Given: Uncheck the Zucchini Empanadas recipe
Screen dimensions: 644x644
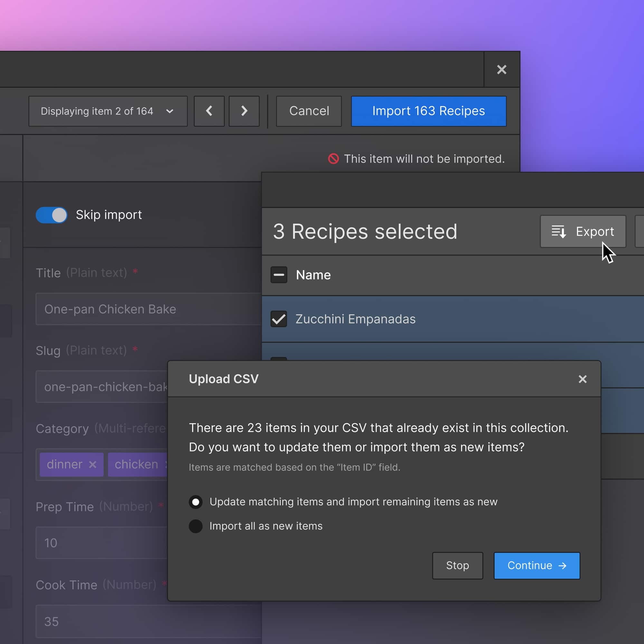Looking at the screenshot, I should (279, 319).
